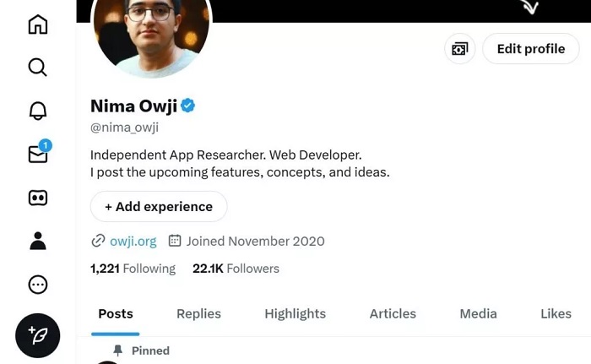Switch to the Replies tab
Image resolution: width=591 pixels, height=364 pixels.
pos(198,314)
